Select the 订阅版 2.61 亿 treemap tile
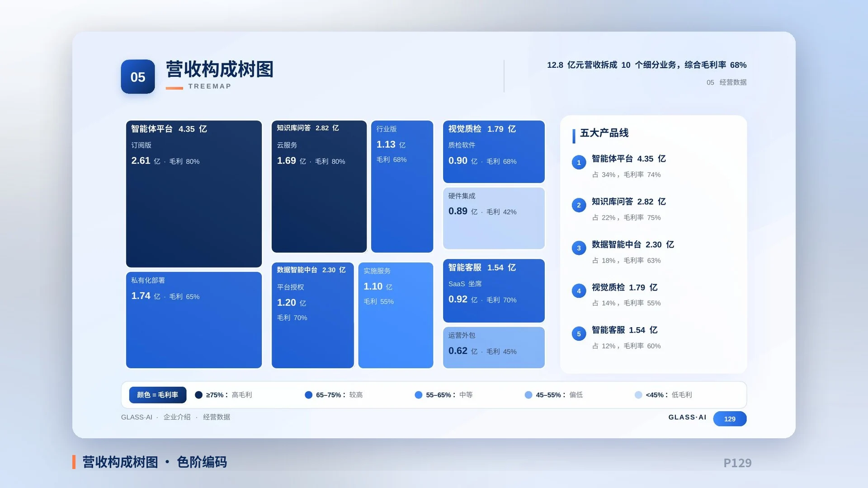 194,194
